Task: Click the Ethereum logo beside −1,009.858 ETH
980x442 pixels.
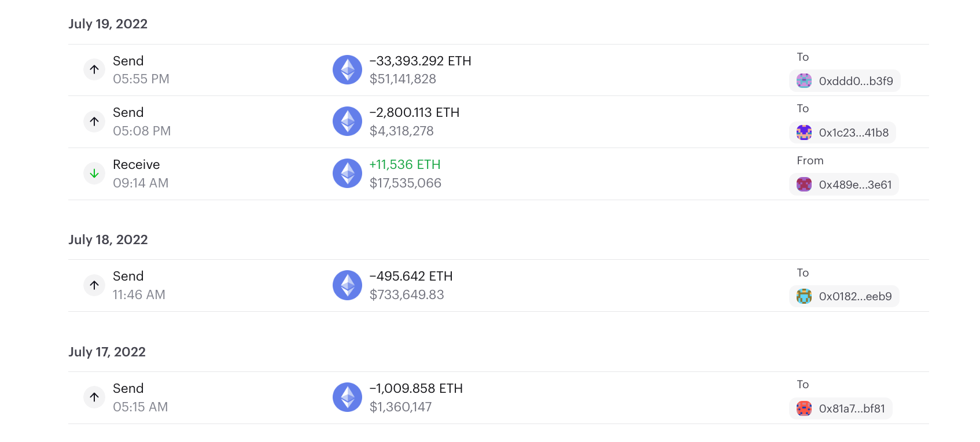Action: tap(347, 397)
